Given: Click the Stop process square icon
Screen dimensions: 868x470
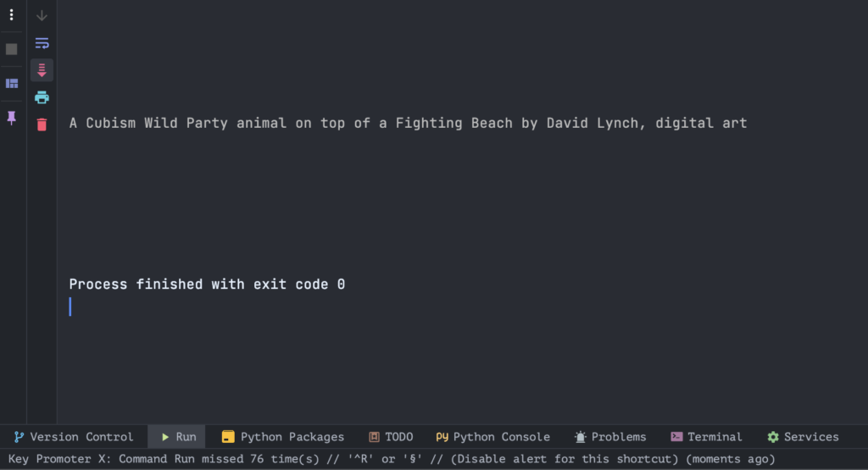Looking at the screenshot, I should point(11,49).
